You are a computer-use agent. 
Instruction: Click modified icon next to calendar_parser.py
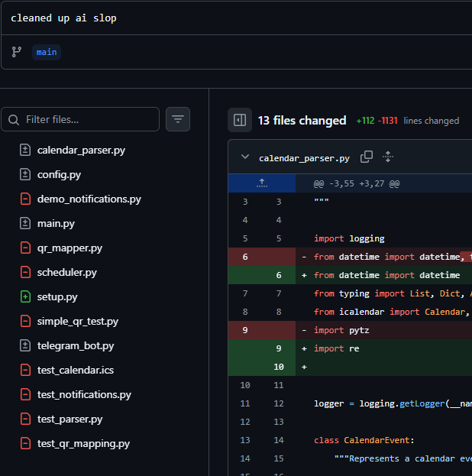click(x=25, y=150)
